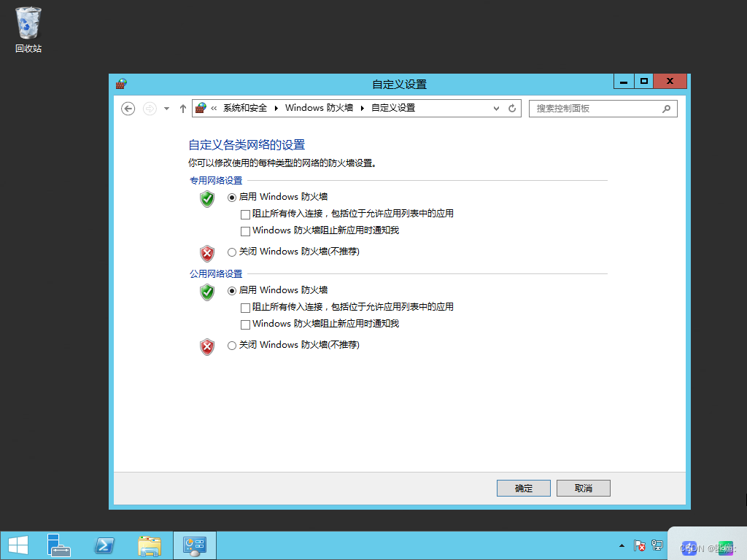Open recent locations dropdown arrow

pyautogui.click(x=166, y=109)
